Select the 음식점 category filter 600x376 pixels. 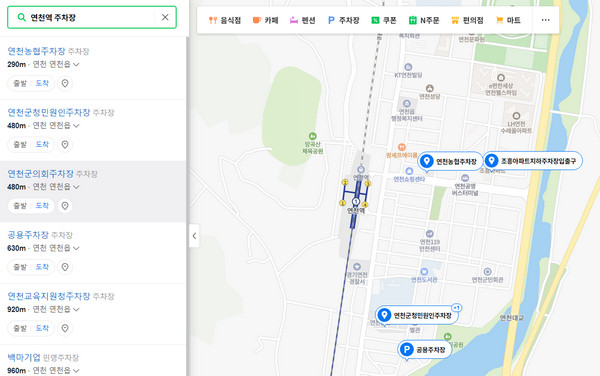tap(225, 20)
